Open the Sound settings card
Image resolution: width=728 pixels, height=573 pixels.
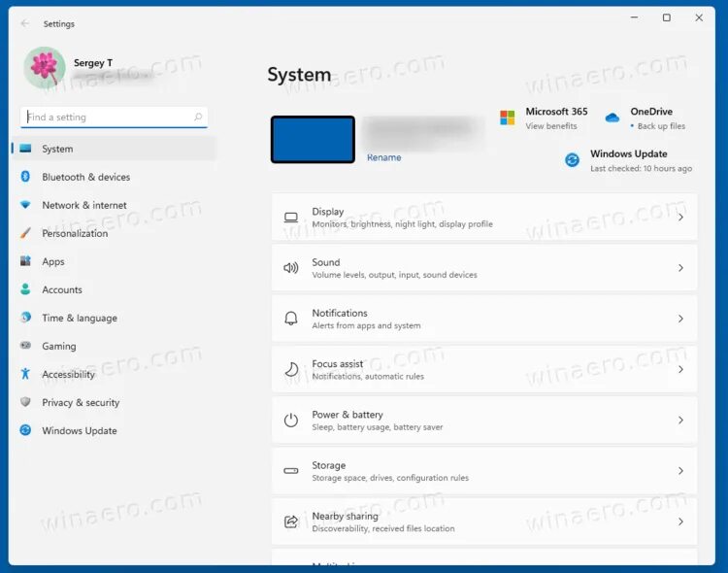coord(484,268)
